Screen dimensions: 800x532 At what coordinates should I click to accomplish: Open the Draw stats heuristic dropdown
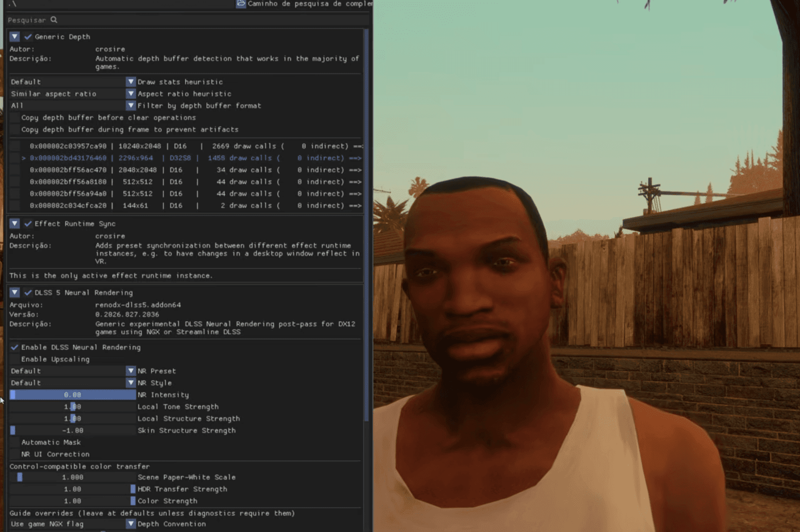73,82
